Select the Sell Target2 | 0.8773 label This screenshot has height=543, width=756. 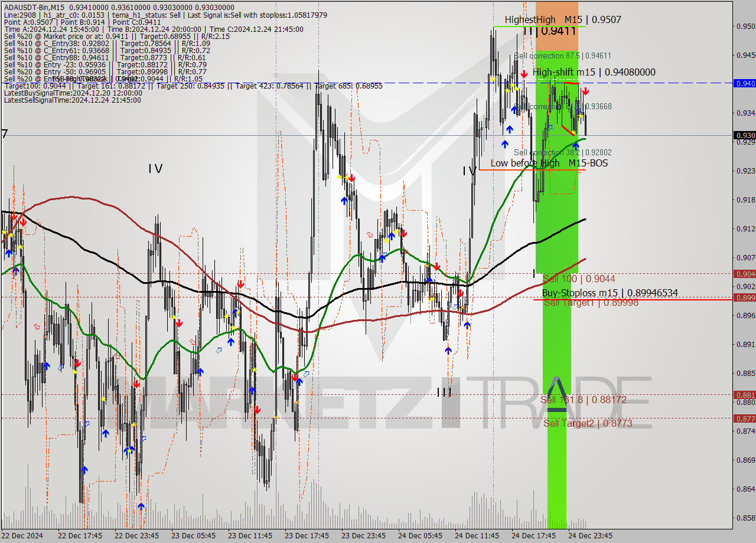tap(588, 423)
